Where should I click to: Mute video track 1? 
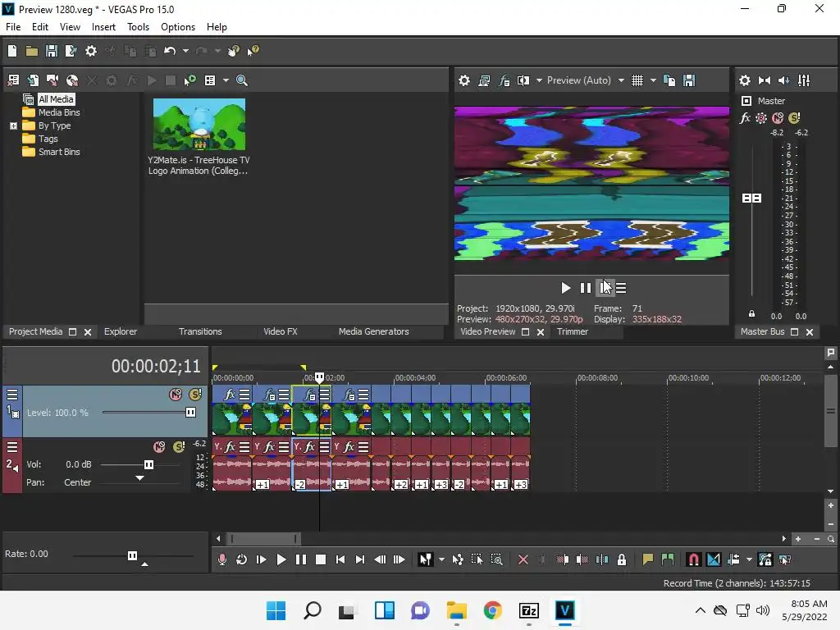[176, 395]
